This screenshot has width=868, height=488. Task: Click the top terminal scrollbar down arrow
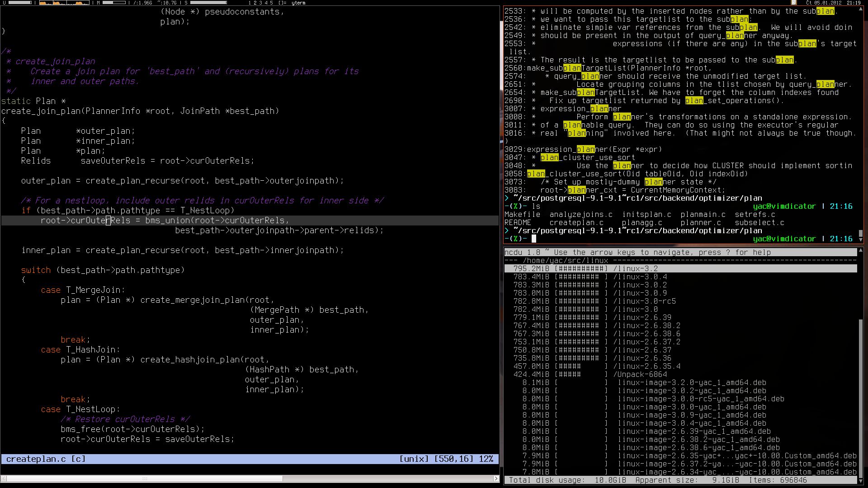[861, 240]
